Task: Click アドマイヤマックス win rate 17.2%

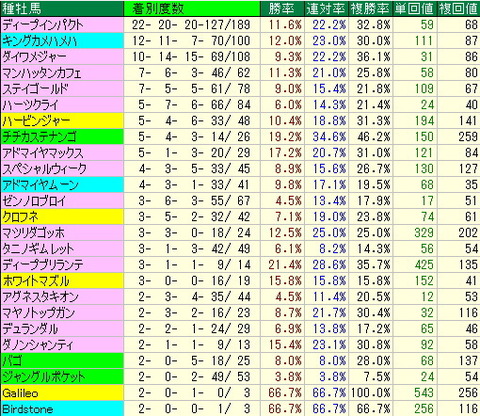Action: (285, 153)
